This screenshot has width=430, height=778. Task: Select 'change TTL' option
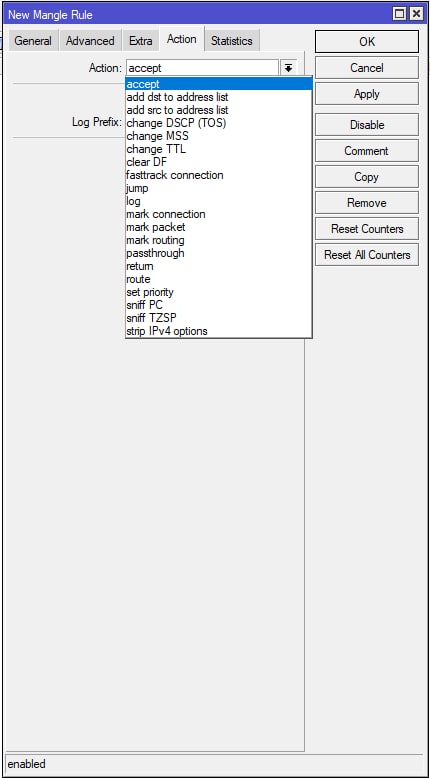click(x=219, y=149)
